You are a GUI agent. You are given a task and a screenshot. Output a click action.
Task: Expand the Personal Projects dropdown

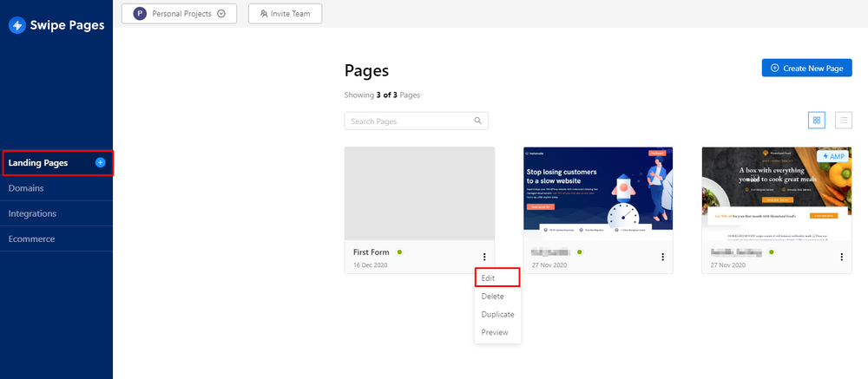click(221, 14)
